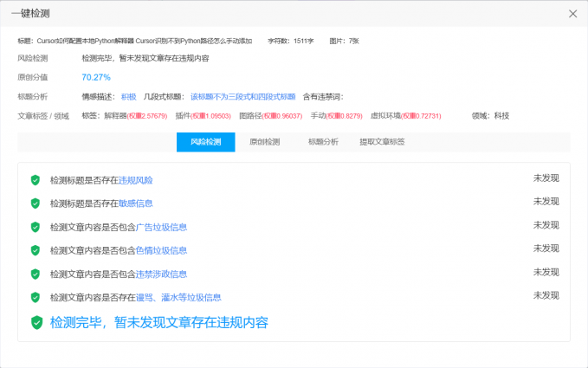
Task: Close the 一键检测 dialog
Action: (x=572, y=14)
